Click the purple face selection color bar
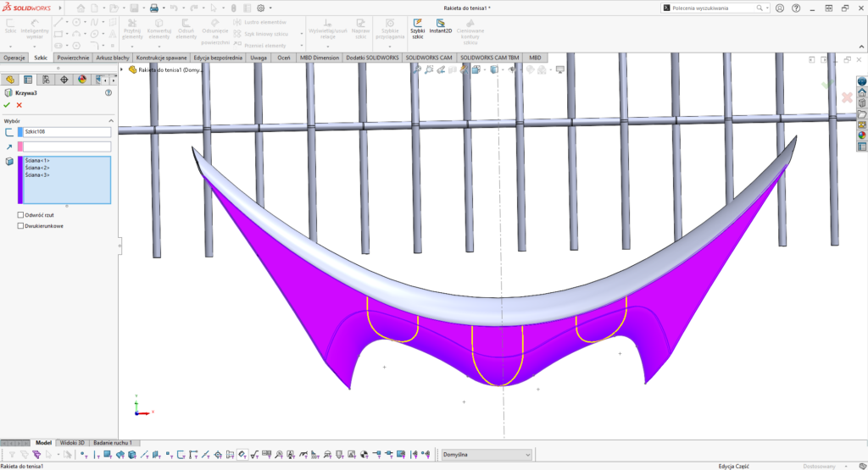Viewport: 868px width, 470px height. coord(19,180)
